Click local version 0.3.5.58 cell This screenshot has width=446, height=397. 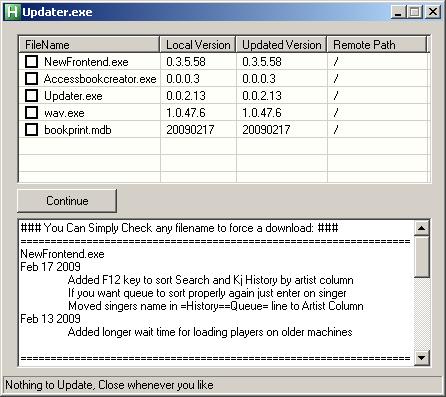pyautogui.click(x=186, y=62)
